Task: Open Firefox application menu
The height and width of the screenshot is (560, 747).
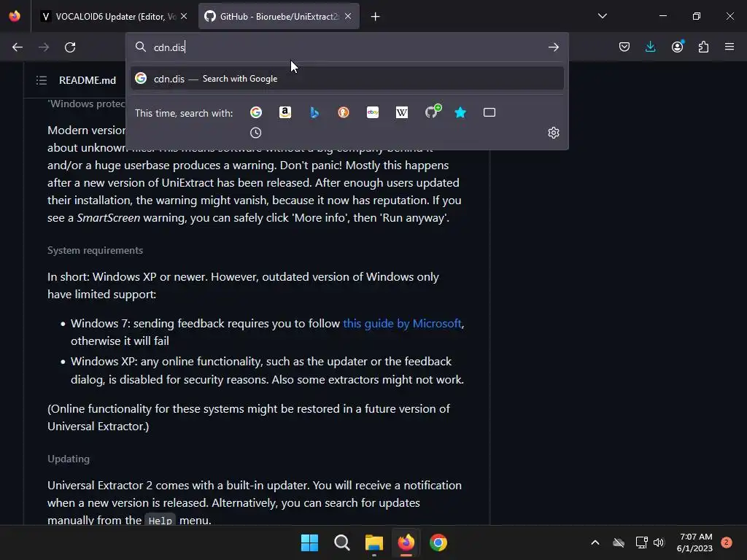Action: coord(729,47)
